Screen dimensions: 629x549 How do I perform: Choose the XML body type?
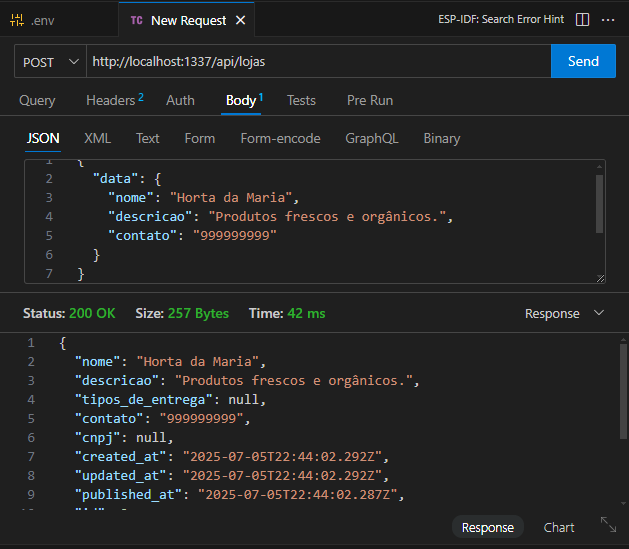pyautogui.click(x=97, y=138)
